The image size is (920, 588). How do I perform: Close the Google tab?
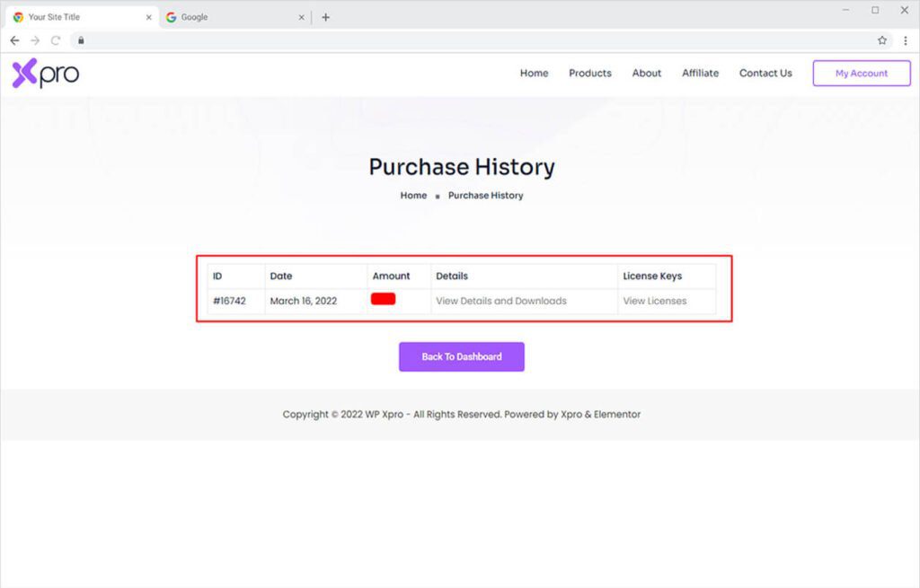pos(302,17)
